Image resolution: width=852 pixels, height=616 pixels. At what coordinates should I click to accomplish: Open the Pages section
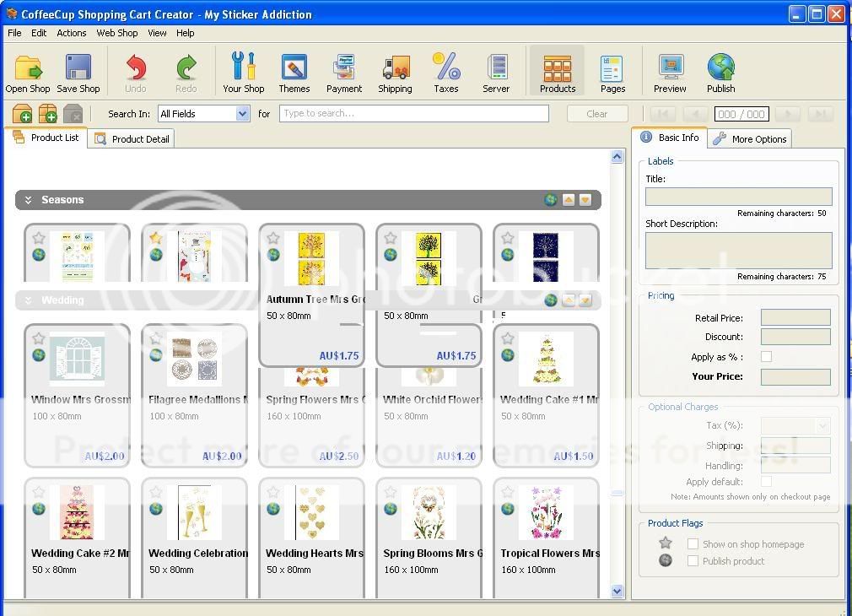click(x=613, y=73)
